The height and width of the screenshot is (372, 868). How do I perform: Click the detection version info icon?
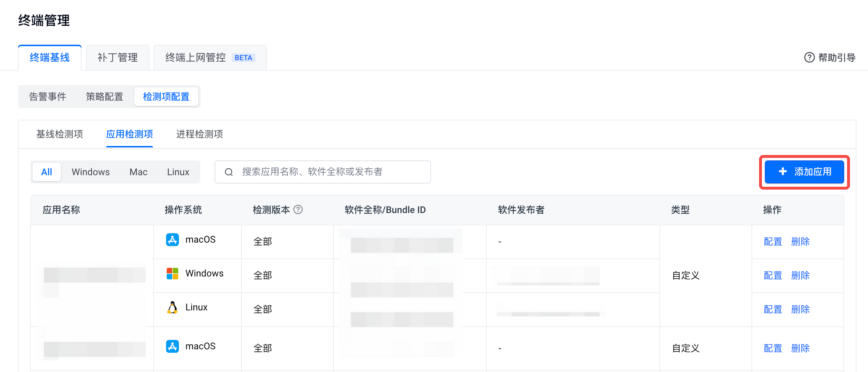(x=298, y=209)
